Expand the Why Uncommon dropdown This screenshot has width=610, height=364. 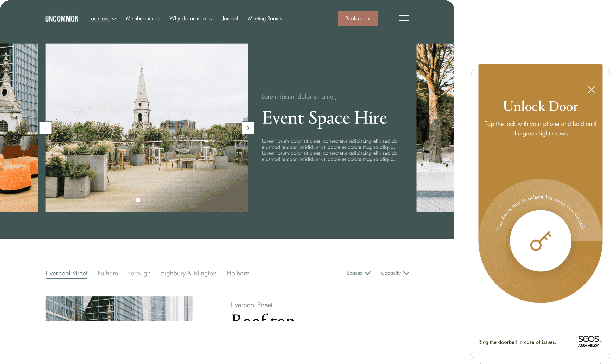(x=191, y=18)
